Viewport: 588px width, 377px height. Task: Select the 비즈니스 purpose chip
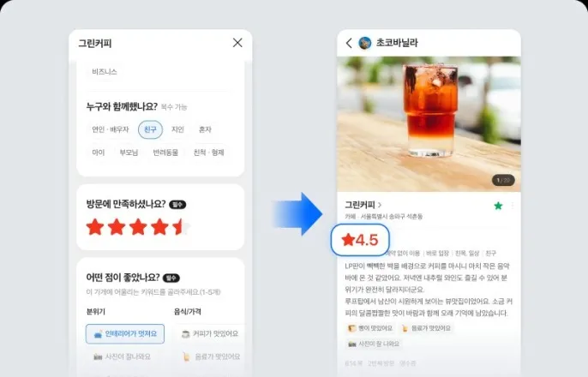pos(105,72)
